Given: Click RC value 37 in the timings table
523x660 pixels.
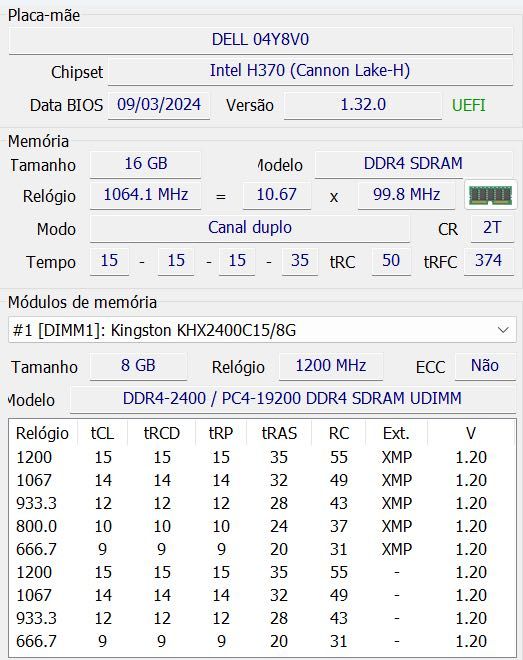Looking at the screenshot, I should point(339,526).
